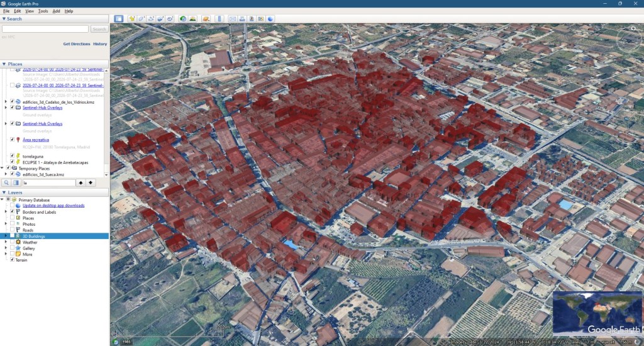Open the Tools menu
The image size is (644, 346).
pyautogui.click(x=43, y=11)
